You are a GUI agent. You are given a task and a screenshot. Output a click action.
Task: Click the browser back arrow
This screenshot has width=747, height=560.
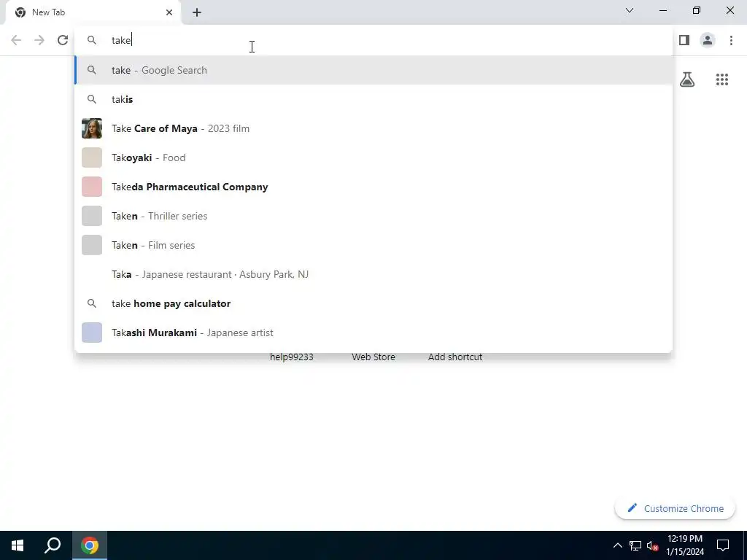pyautogui.click(x=16, y=40)
